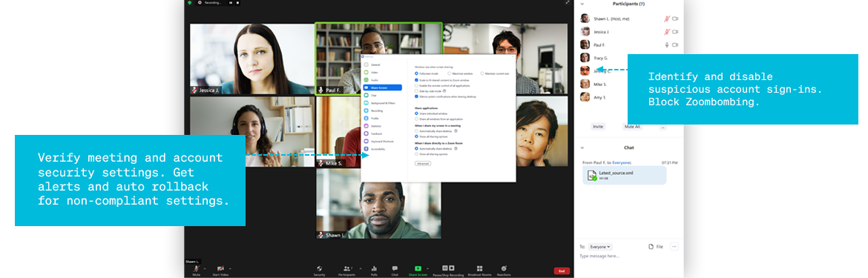868x278 pixels.
Task: Click Shawn L.'s camera icon in participants
Action: click(x=675, y=19)
